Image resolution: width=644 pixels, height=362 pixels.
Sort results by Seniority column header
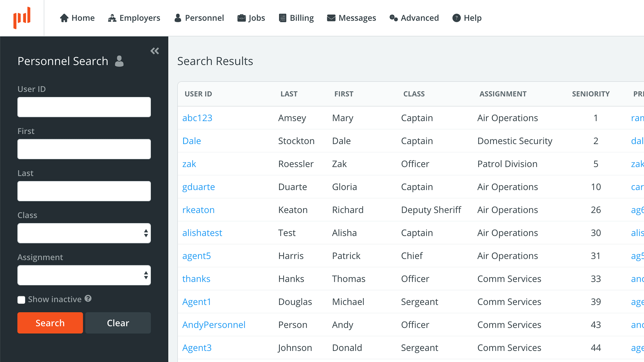[591, 94]
